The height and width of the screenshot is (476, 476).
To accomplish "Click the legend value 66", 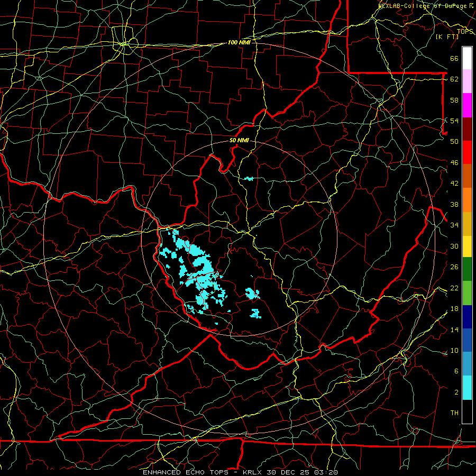I will coord(454,59).
